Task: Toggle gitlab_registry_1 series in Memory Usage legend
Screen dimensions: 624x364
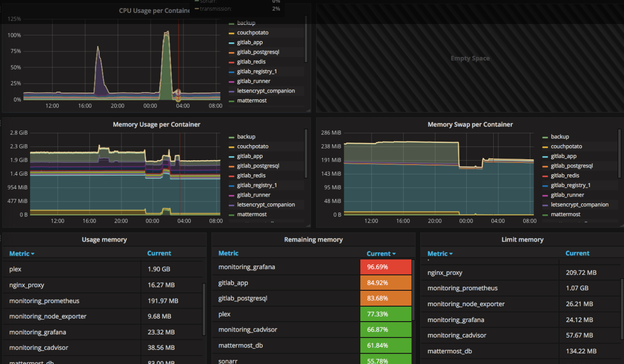Action: click(257, 185)
